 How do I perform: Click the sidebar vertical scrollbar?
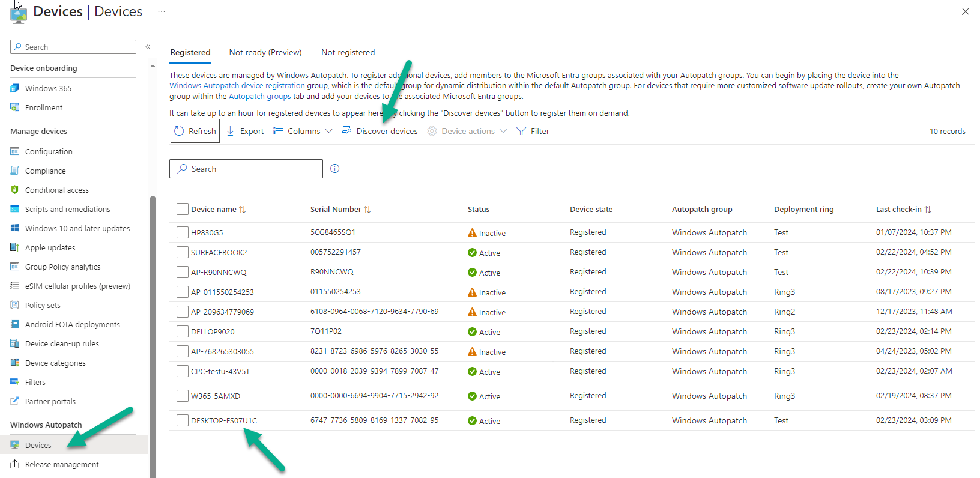pos(153,336)
